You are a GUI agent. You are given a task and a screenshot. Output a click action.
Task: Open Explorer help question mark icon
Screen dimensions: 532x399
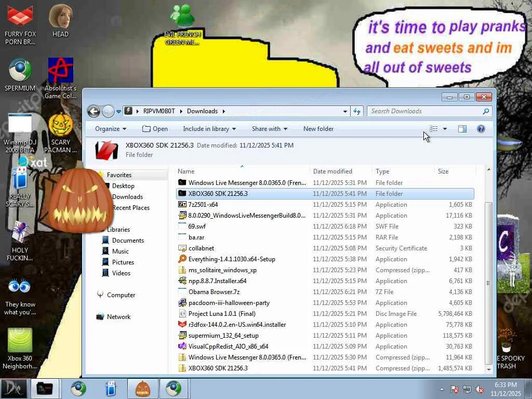(481, 129)
